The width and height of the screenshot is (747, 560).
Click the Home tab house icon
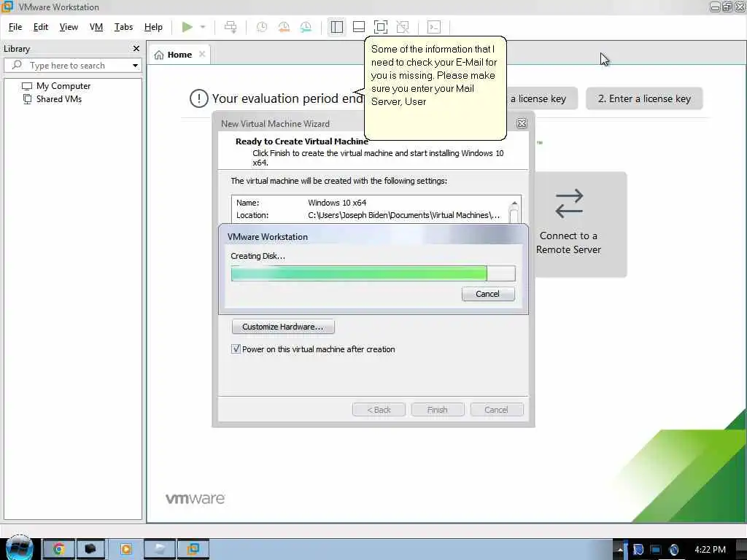pos(159,55)
